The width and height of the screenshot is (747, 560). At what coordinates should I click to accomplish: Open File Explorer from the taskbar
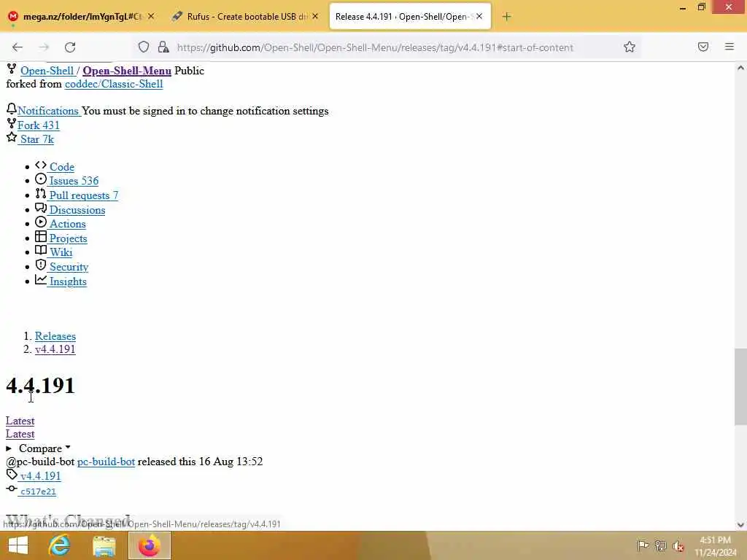pyautogui.click(x=104, y=546)
